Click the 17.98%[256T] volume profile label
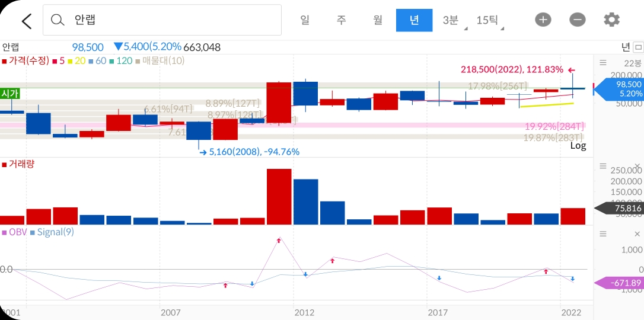 [x=498, y=86]
